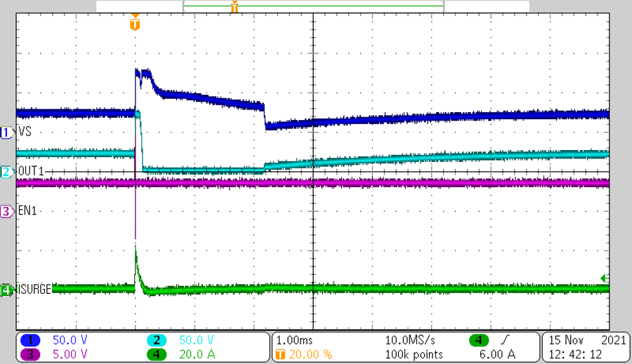
Task: Click the 6.00 A trigger level readout
Action: (497, 354)
